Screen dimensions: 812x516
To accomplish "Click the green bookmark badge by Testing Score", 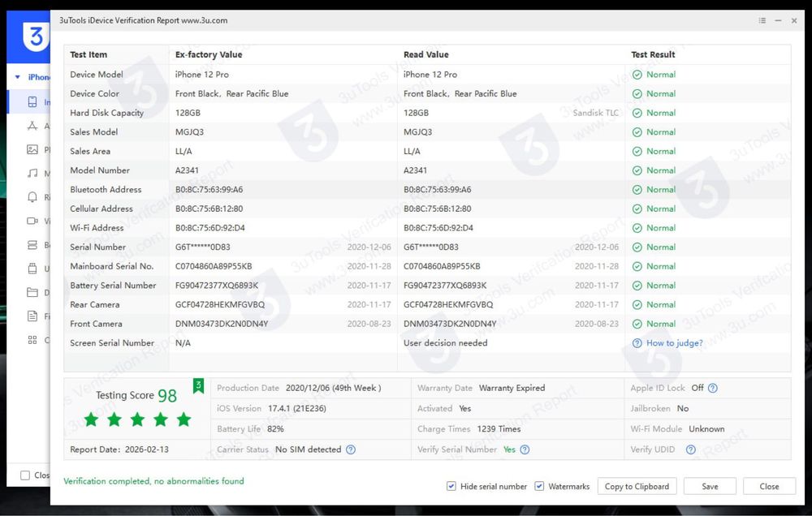I will click(x=198, y=385).
